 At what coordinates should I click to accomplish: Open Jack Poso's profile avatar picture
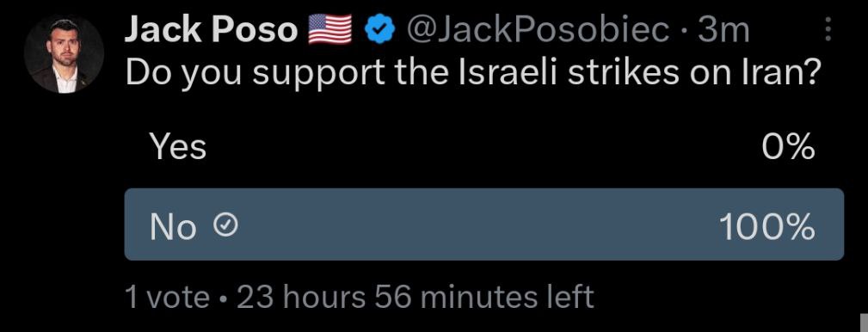(x=64, y=54)
